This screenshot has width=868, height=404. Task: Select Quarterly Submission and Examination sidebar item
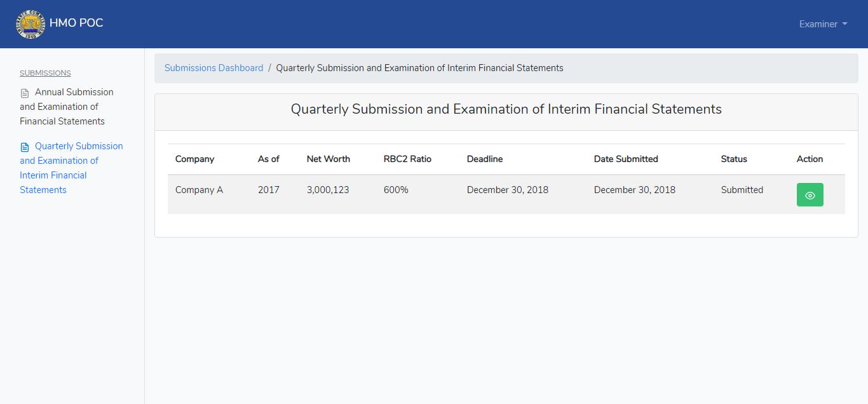pyautogui.click(x=71, y=168)
